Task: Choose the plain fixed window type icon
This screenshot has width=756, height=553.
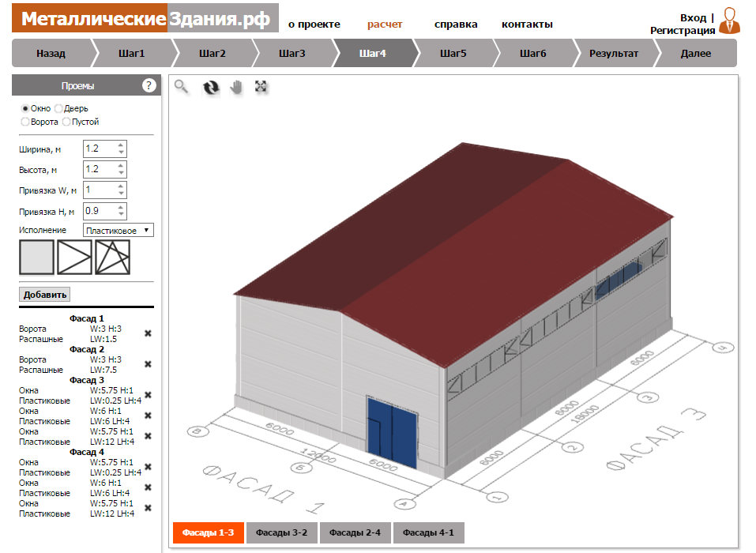Action: point(36,258)
